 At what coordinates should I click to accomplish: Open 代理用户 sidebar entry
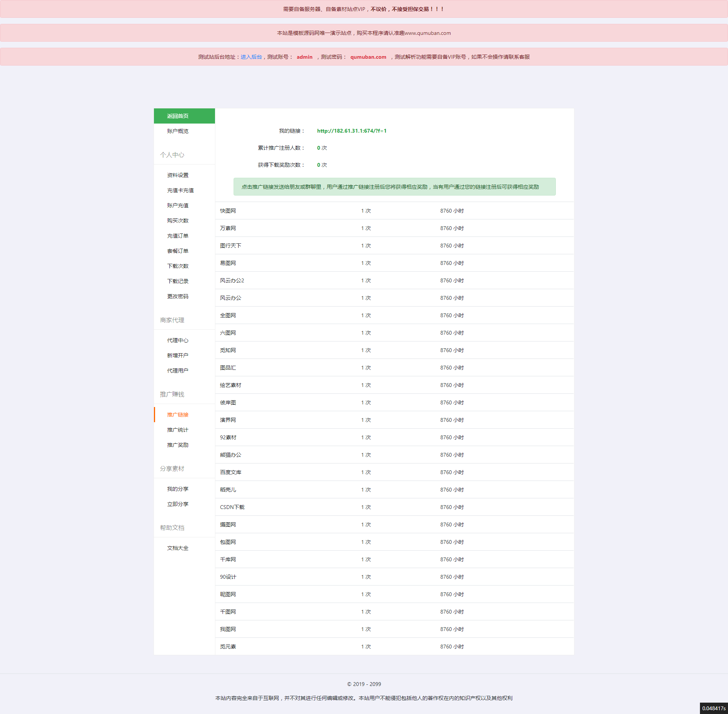[177, 371]
